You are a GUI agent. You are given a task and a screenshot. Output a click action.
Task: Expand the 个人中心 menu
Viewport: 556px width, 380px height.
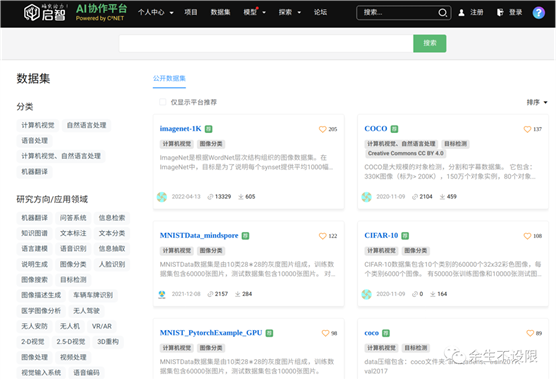coord(156,12)
